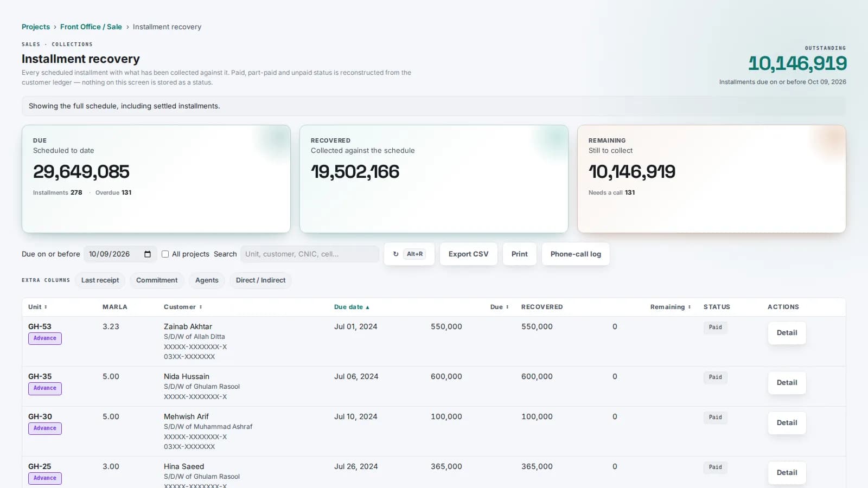The image size is (868, 488).
Task: Click the Advance badge under GH-53
Action: [45, 338]
